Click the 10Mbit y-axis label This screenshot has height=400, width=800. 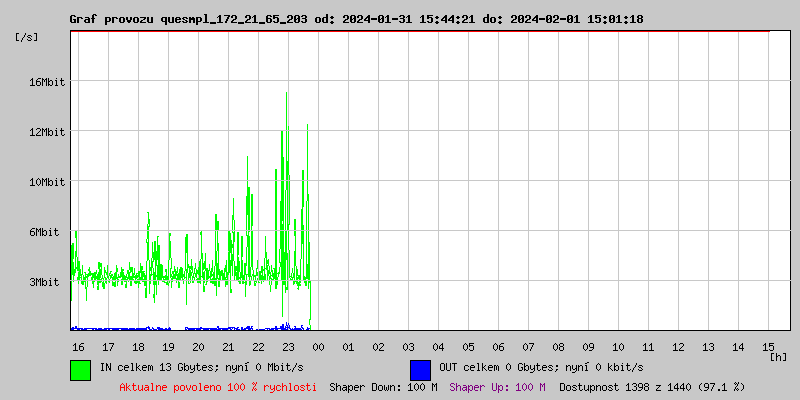[x=46, y=182]
